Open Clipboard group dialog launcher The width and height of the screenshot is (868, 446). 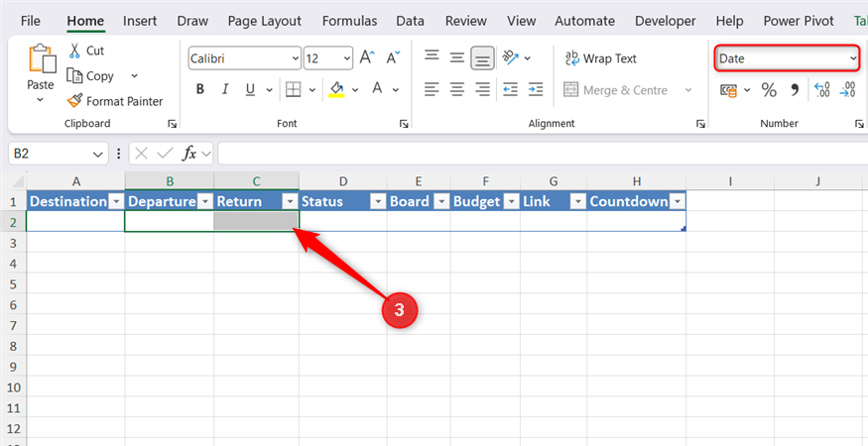tap(173, 125)
